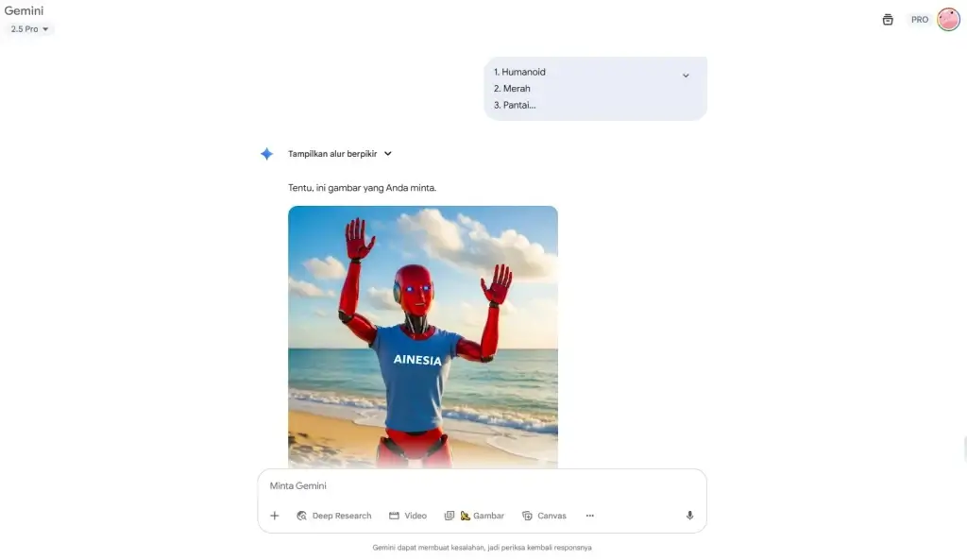Open the profile avatar at top right
The width and height of the screenshot is (967, 560).
point(948,19)
